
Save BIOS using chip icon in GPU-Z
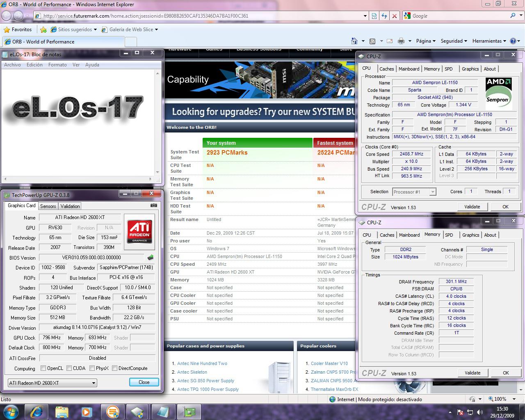pos(151,258)
